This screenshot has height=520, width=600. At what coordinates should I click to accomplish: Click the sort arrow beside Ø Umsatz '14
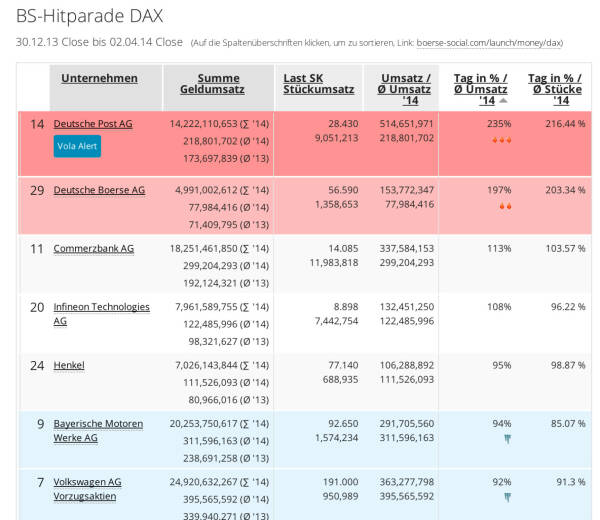(x=503, y=101)
